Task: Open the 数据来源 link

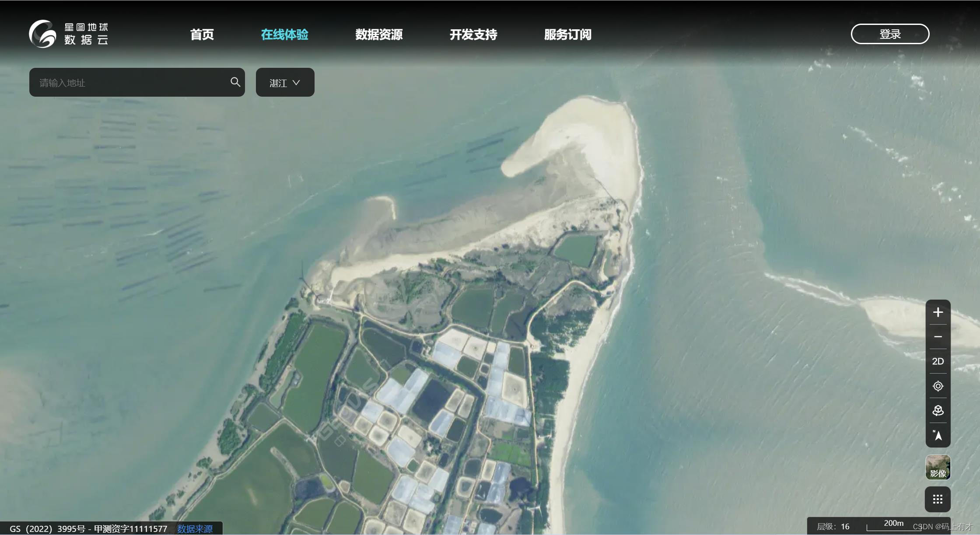Action: 195,528
